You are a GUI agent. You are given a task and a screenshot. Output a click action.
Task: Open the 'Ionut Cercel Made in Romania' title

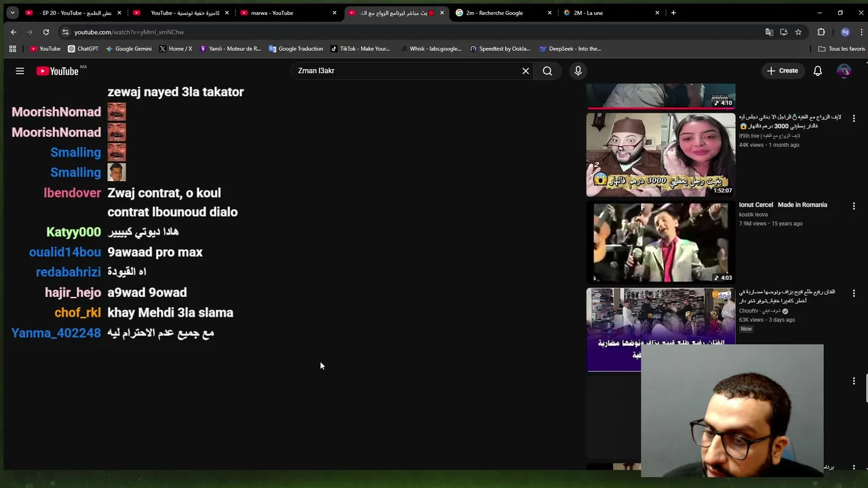tap(783, 205)
